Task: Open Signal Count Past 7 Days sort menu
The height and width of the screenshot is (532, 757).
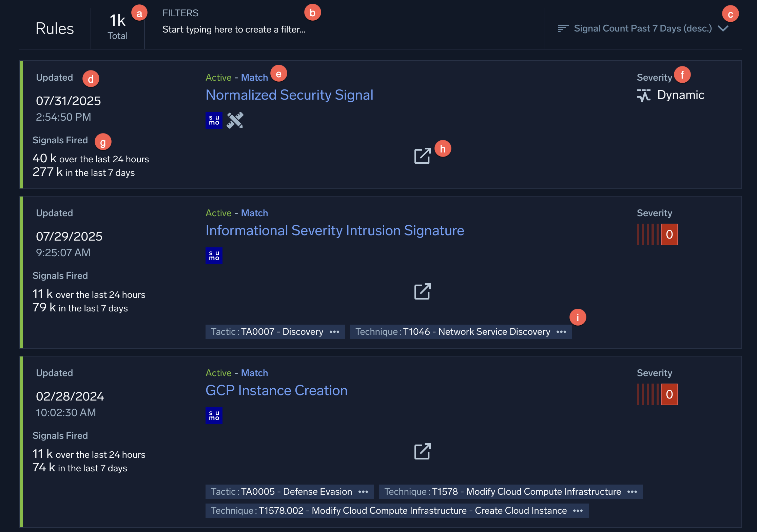Action: 642,28
